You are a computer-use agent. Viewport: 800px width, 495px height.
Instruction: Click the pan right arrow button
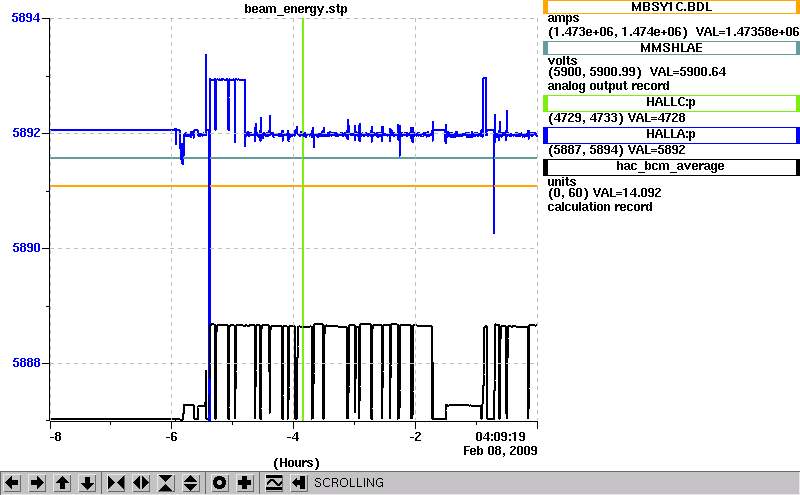coord(37,483)
